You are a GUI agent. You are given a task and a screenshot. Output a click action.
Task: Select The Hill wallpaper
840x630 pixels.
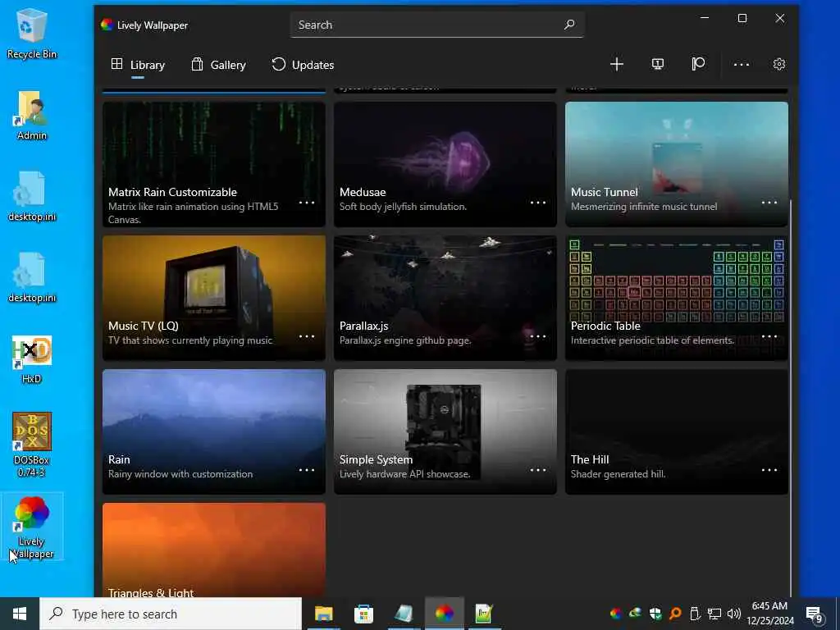[677, 431]
